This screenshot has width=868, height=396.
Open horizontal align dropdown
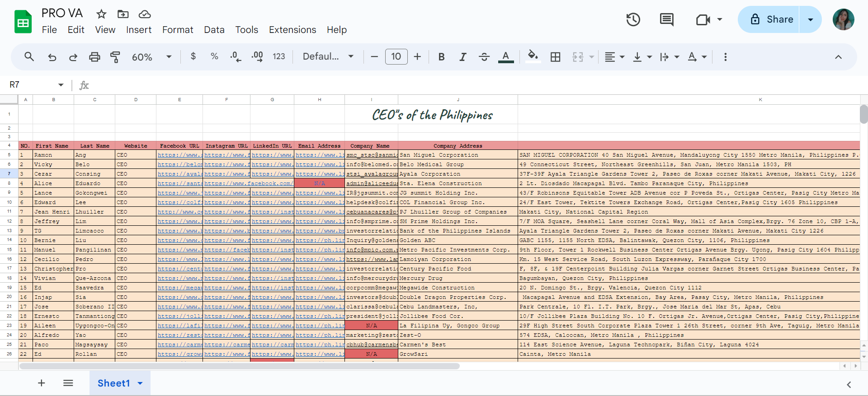pyautogui.click(x=615, y=57)
